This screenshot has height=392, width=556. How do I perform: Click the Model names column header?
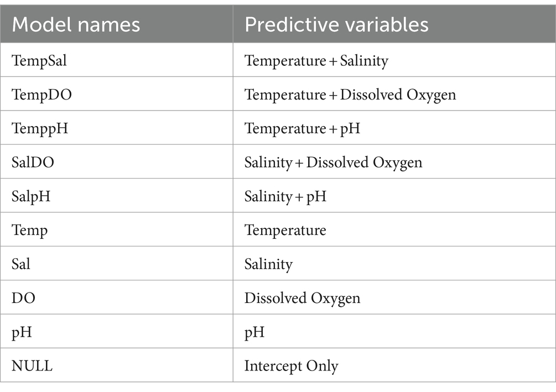(x=117, y=24)
